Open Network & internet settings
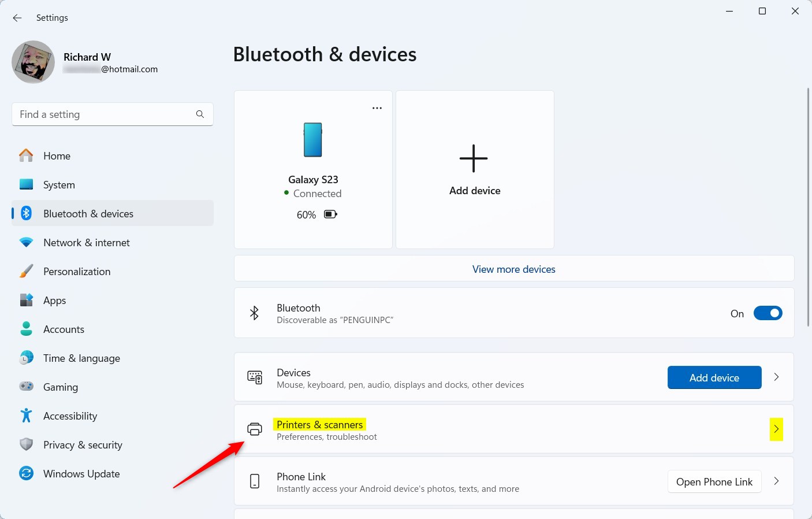The width and height of the screenshot is (812, 519). coord(113,243)
